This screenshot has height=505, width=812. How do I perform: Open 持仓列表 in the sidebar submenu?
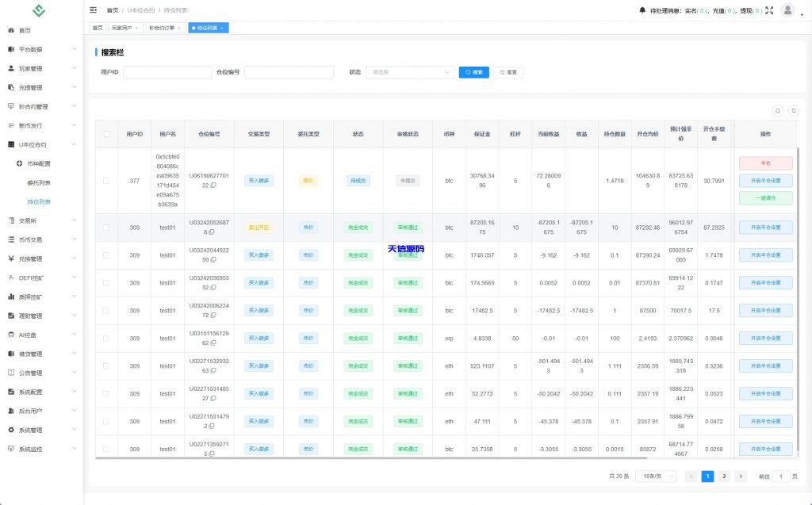39,202
